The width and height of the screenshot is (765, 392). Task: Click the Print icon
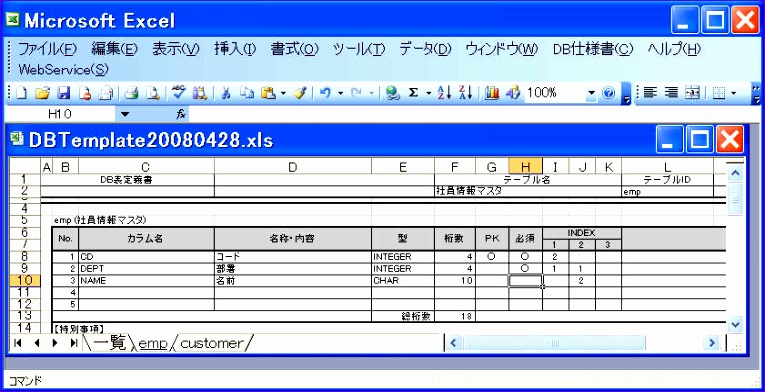coord(132,93)
